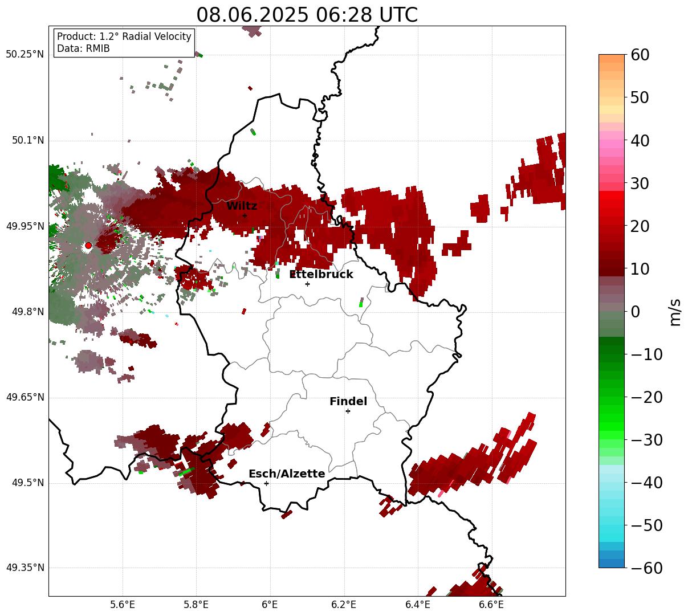Click the 6.4°E longitude tick label
The image size is (688, 616).
418,605
